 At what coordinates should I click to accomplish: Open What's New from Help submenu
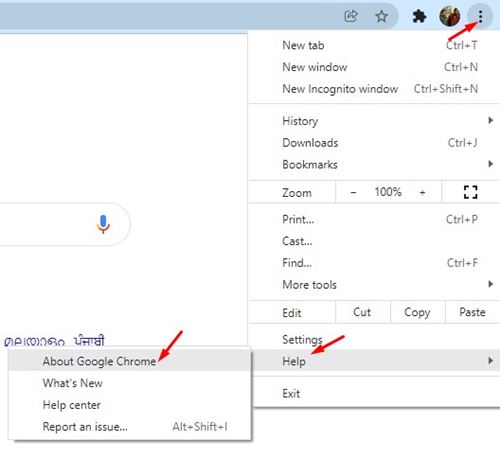point(129,383)
